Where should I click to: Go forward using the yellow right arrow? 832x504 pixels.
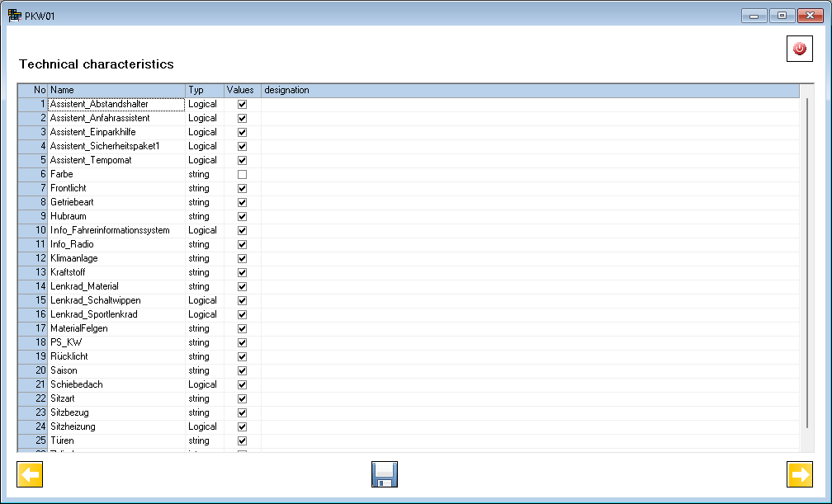tap(799, 474)
